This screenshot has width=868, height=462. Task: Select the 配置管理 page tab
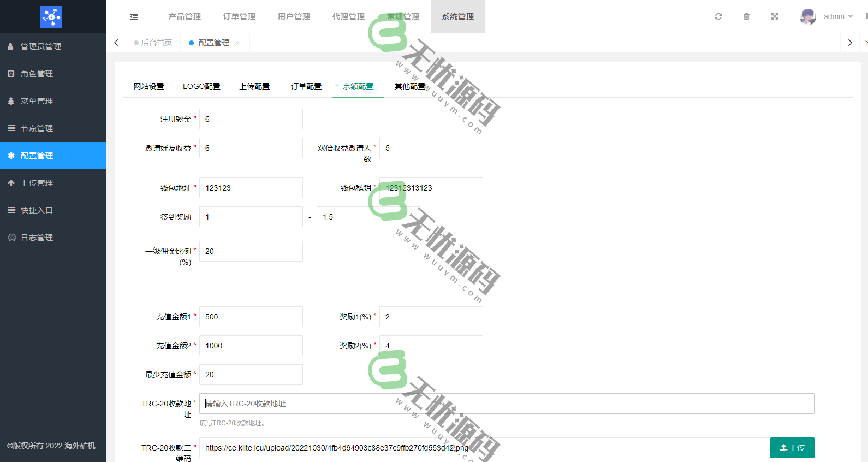pos(214,43)
